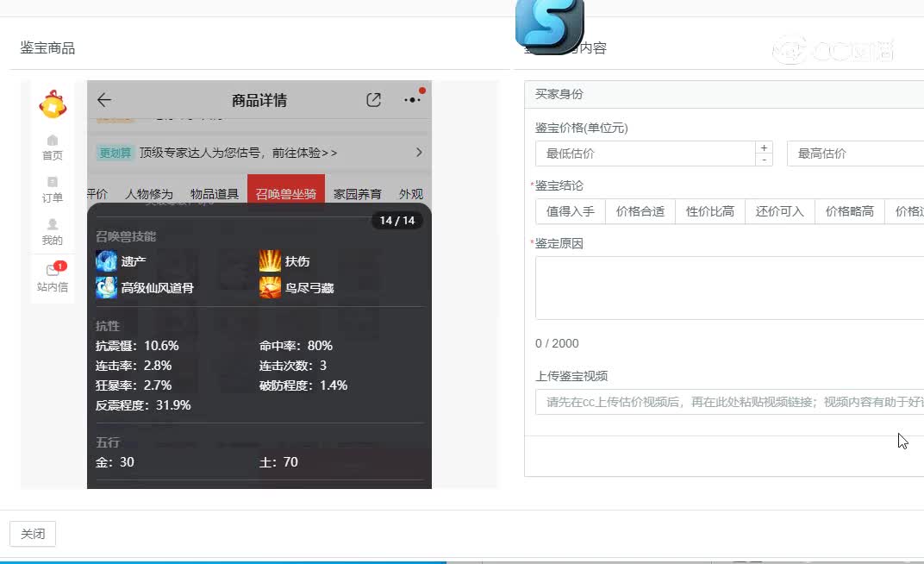This screenshot has width=924, height=564.
Task: Click the 召唤兽技能 section label
Action: coord(126,236)
